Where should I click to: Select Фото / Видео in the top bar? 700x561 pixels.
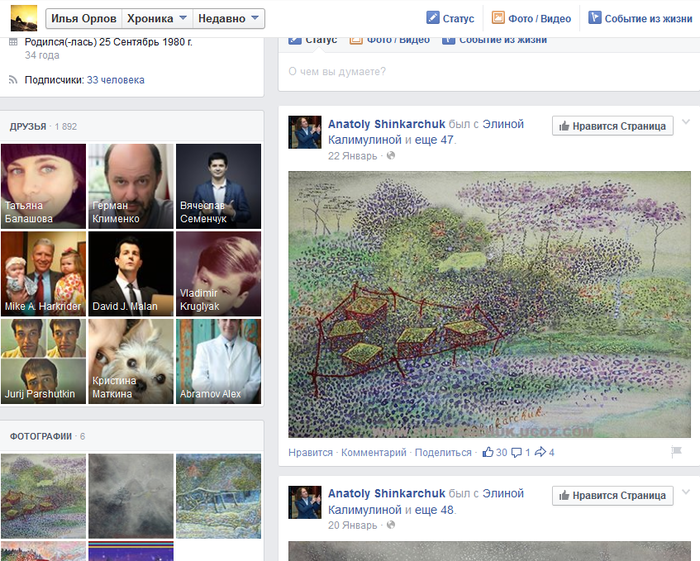(x=532, y=18)
